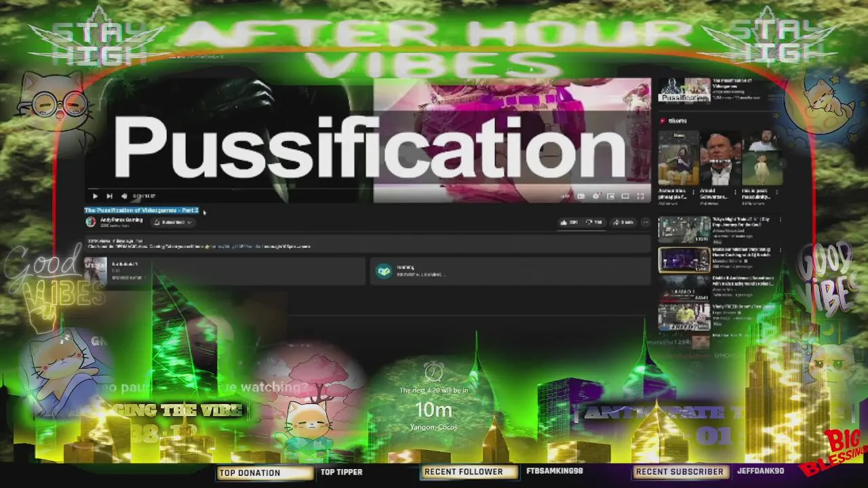Open the Arnold Schwarzenegger Short
Image resolution: width=868 pixels, height=488 pixels.
(x=720, y=159)
